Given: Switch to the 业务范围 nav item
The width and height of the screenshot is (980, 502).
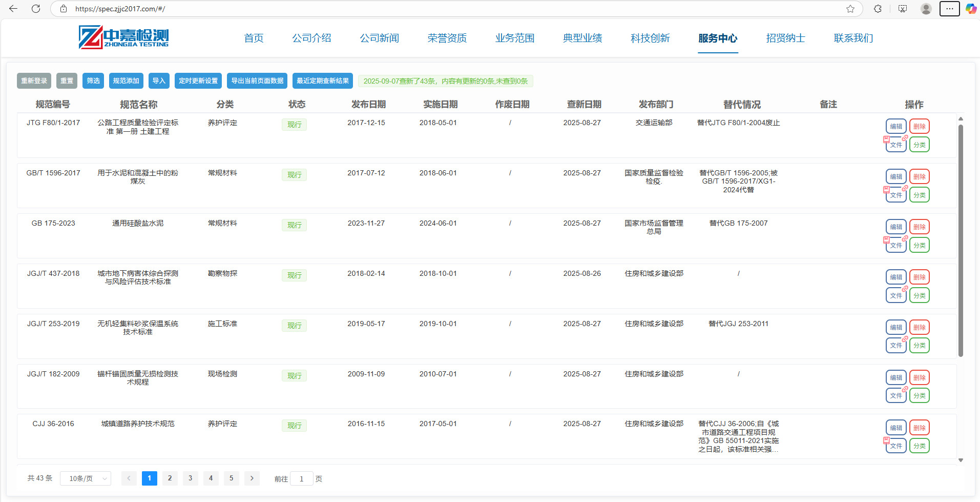Looking at the screenshot, I should pos(514,38).
